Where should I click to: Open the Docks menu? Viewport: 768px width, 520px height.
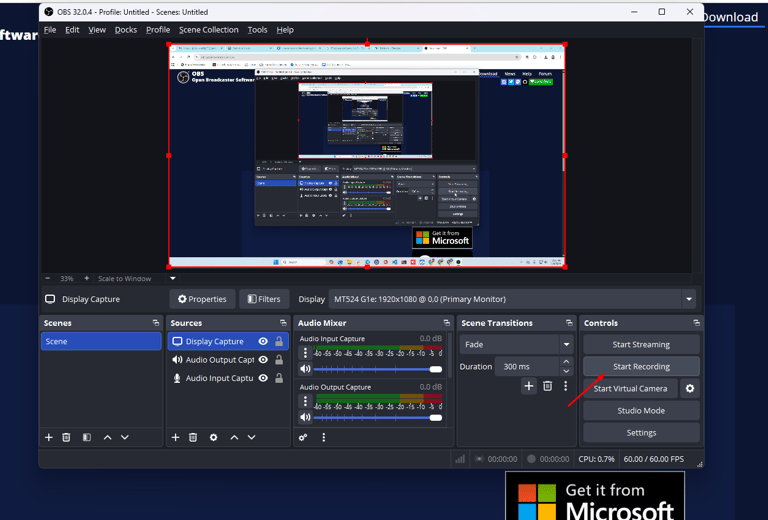[126, 30]
